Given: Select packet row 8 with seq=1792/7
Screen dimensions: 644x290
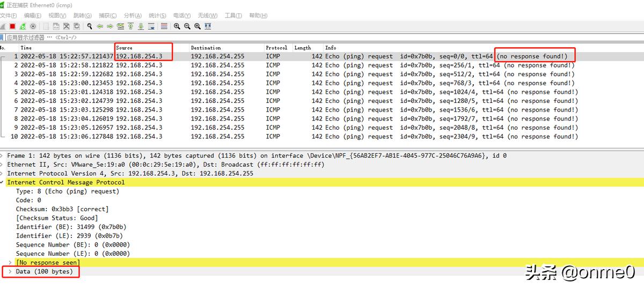Looking at the screenshot, I should coord(322,118).
